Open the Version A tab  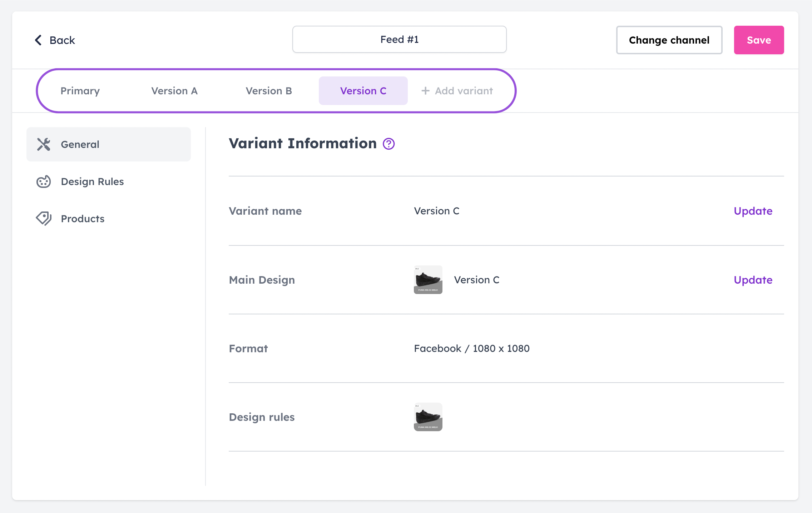point(175,91)
